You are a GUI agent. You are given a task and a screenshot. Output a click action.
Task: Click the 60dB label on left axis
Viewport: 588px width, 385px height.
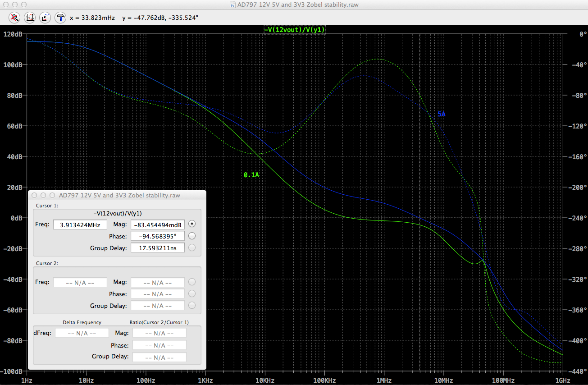15,126
